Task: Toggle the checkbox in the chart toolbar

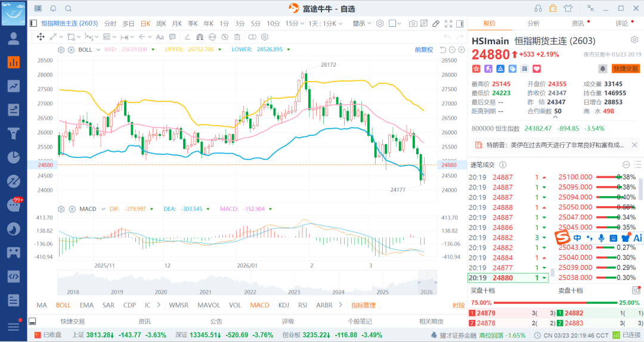Action: click(x=392, y=23)
